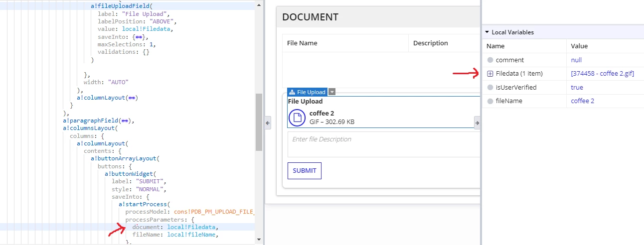Click the null value of comment
644x245 pixels.
[576, 60]
